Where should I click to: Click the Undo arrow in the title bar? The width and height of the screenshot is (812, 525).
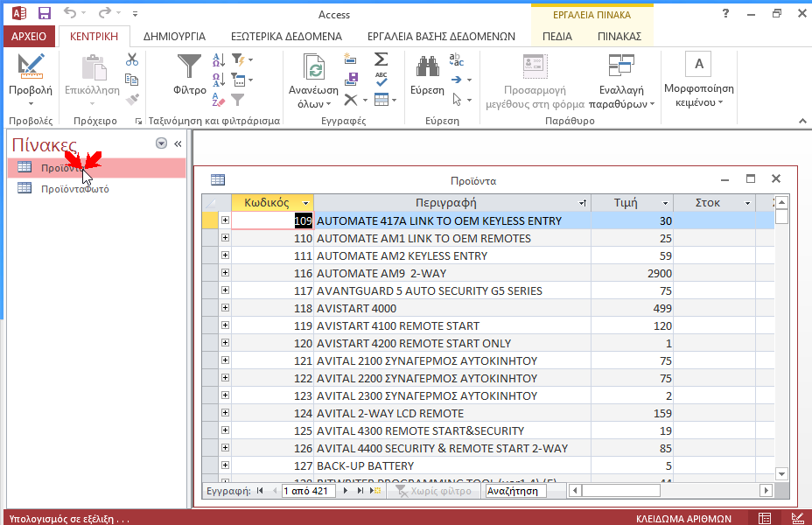click(x=70, y=13)
